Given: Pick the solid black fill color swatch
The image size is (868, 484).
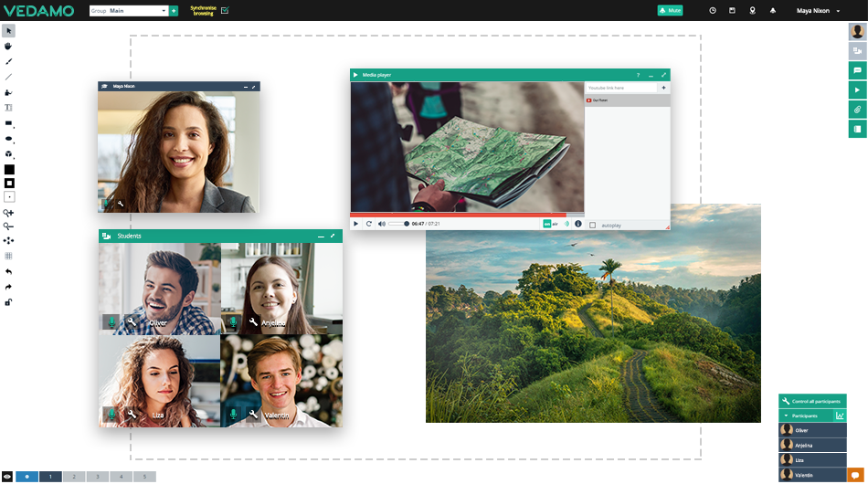Looking at the screenshot, I should [x=9, y=170].
